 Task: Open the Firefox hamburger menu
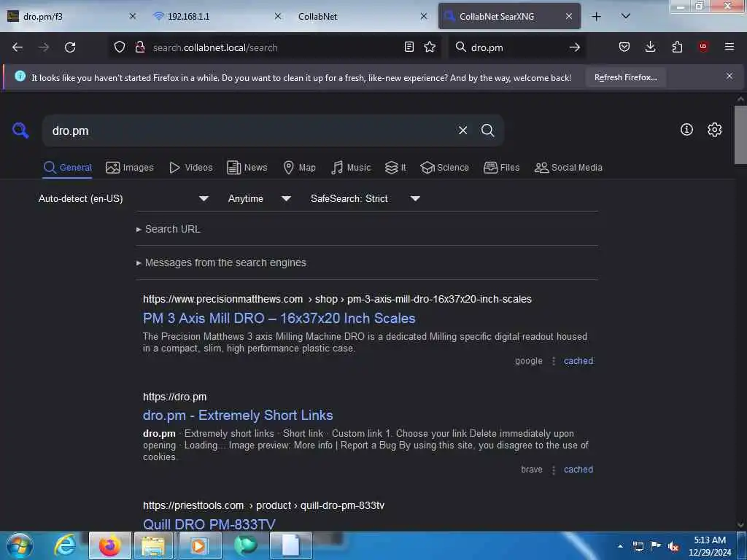[729, 47]
